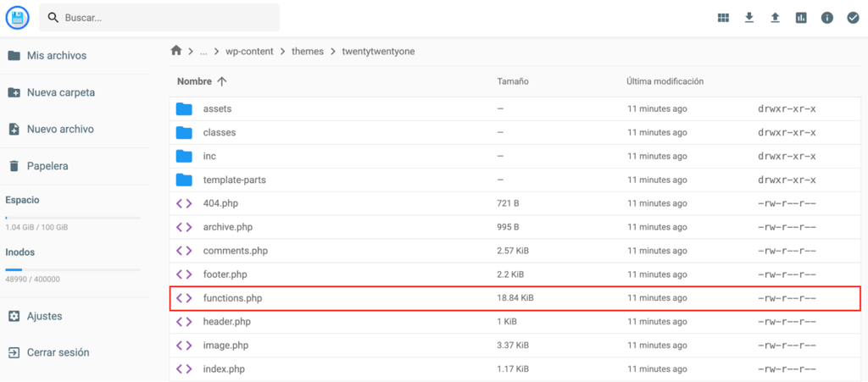This screenshot has height=382, width=868.
Task: Create a Nuevo archivo
Action: [x=59, y=130]
